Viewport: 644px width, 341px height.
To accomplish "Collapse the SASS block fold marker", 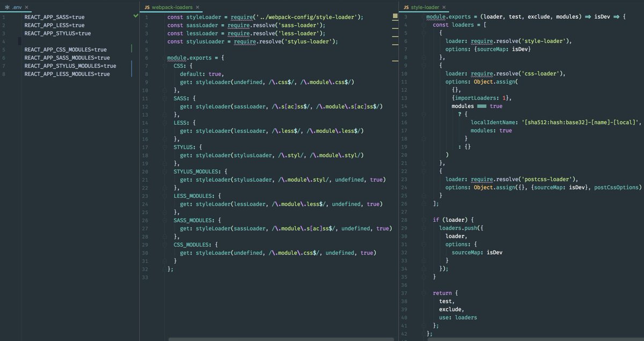I will pyautogui.click(x=164, y=99).
